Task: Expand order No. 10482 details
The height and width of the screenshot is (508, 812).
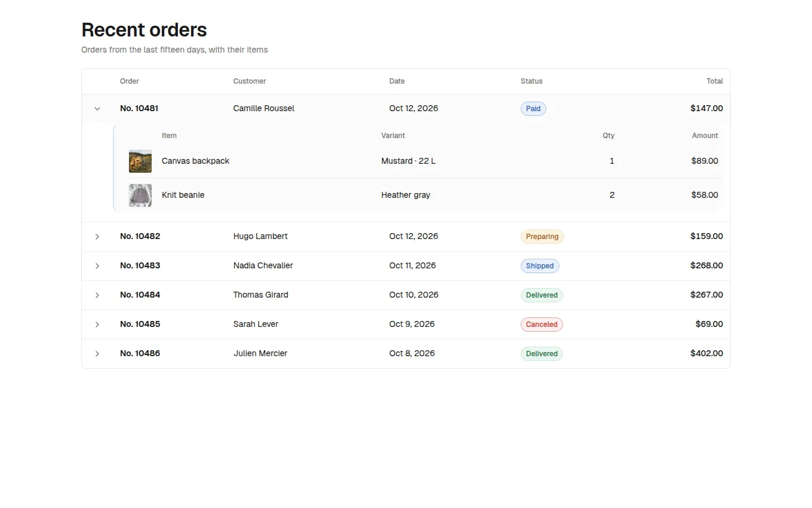Action: click(97, 237)
